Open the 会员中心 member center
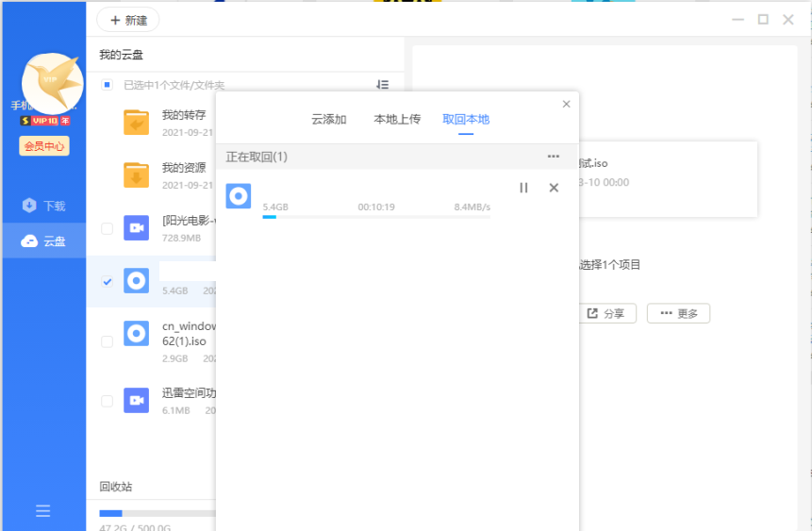Screen dimensions: 812x531 [x=44, y=146]
